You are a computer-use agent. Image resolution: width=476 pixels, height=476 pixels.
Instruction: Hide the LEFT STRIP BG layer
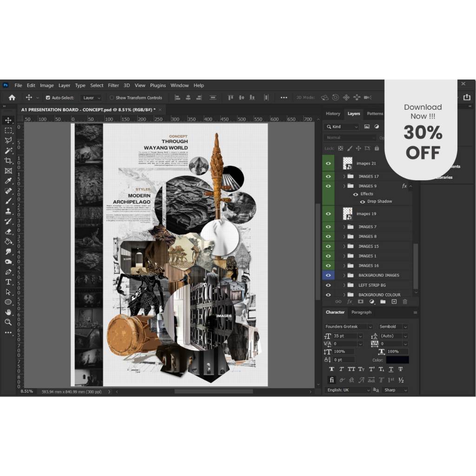pos(328,285)
